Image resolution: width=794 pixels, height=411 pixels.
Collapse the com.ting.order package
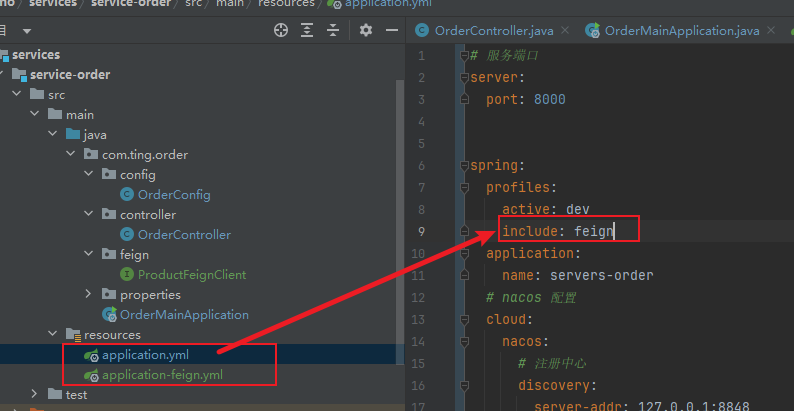71,154
